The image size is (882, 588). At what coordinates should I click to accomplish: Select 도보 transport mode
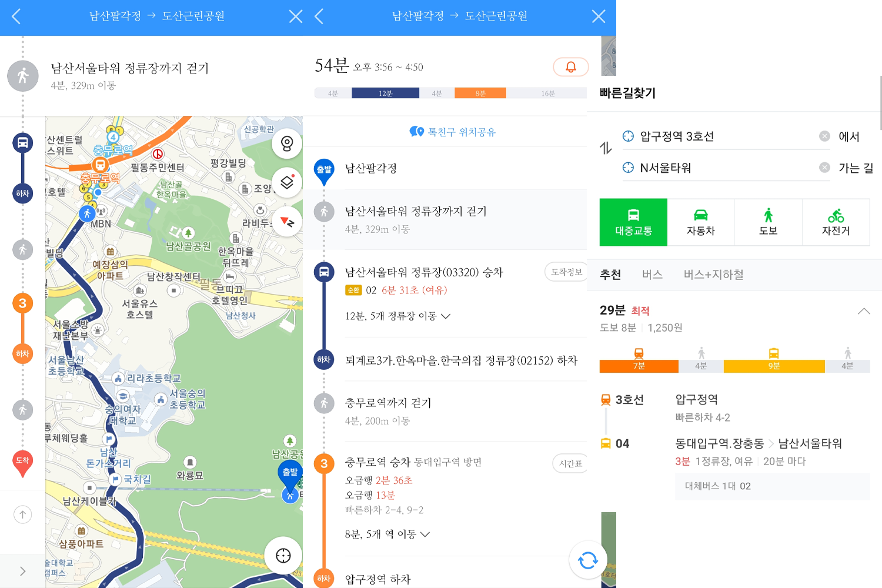(x=768, y=222)
